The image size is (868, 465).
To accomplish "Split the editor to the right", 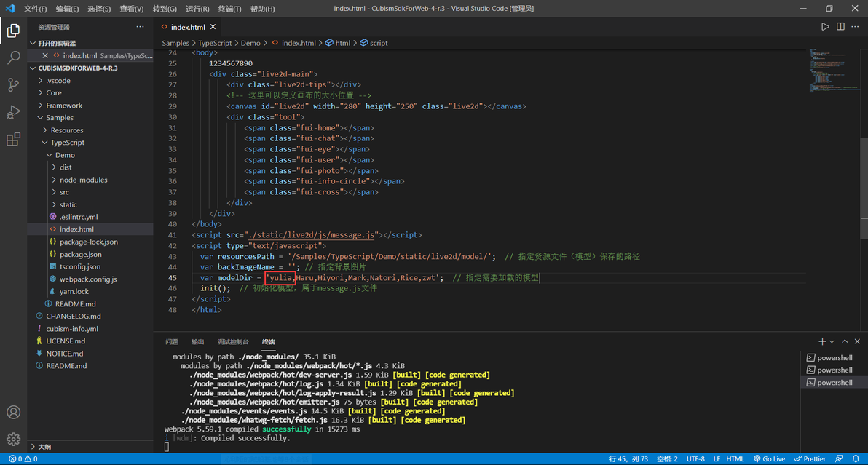I will click(x=840, y=26).
